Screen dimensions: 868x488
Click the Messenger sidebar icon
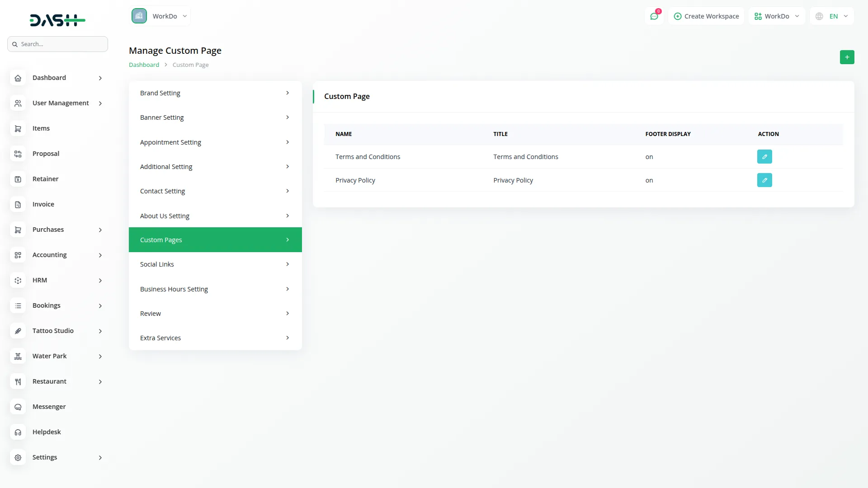[x=18, y=407]
